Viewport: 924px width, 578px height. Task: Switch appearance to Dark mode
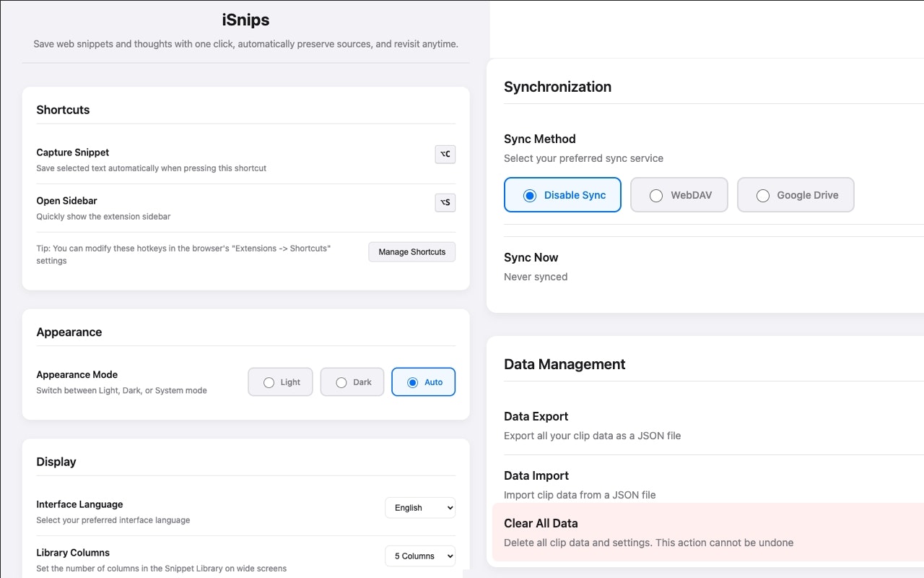pos(352,381)
